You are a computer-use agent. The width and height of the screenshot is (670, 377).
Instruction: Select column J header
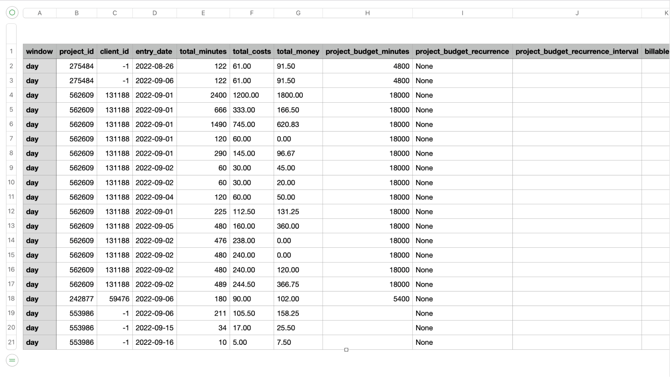[577, 13]
